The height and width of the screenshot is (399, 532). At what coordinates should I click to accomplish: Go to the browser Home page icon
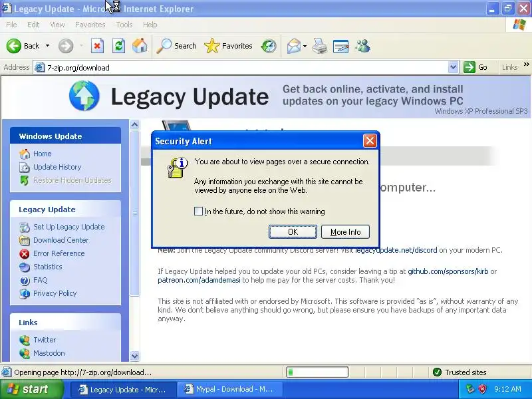140,46
